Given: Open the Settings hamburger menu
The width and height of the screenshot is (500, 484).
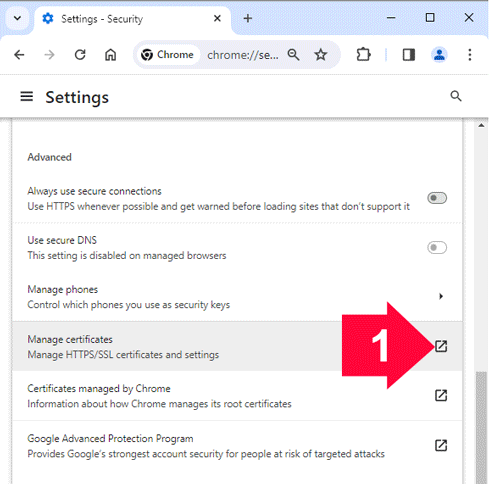Looking at the screenshot, I should coord(27,97).
